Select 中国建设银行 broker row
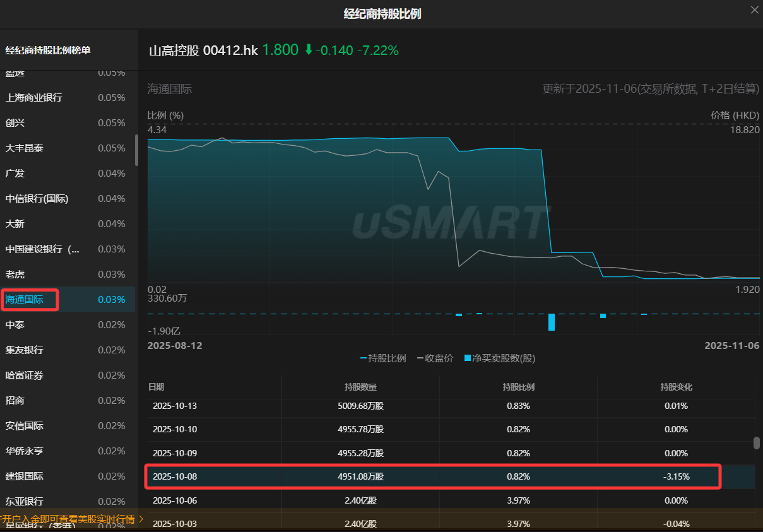The image size is (763, 532). [68, 249]
